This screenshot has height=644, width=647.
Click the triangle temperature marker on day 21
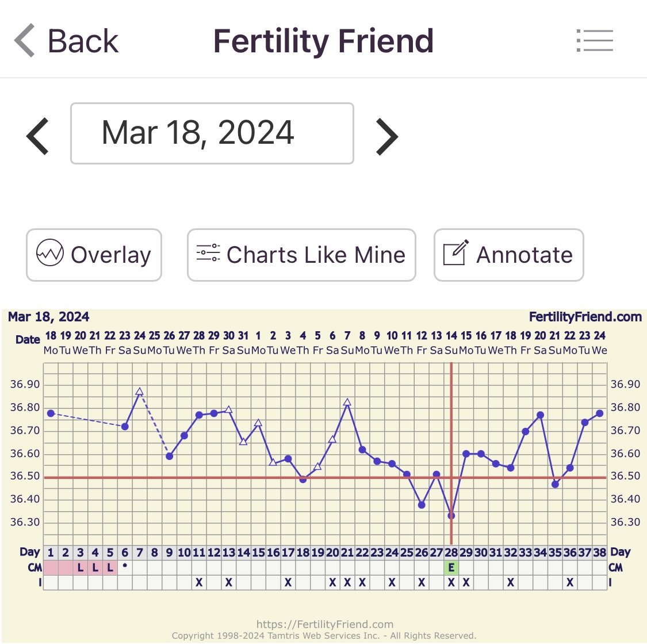(x=347, y=402)
